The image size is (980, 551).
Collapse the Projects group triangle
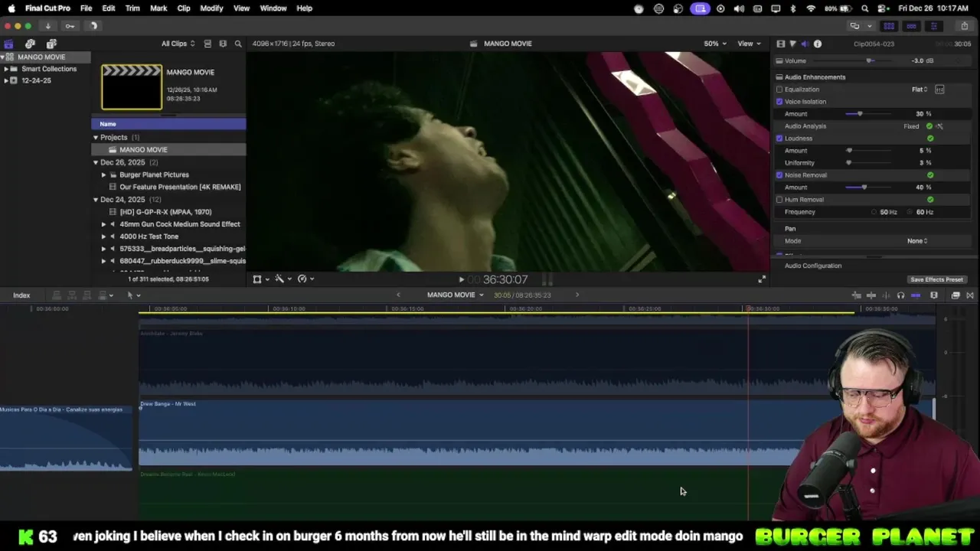96,138
